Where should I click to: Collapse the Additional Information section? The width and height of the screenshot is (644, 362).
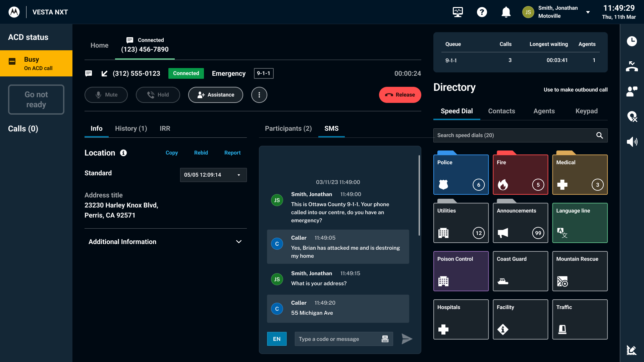(239, 241)
